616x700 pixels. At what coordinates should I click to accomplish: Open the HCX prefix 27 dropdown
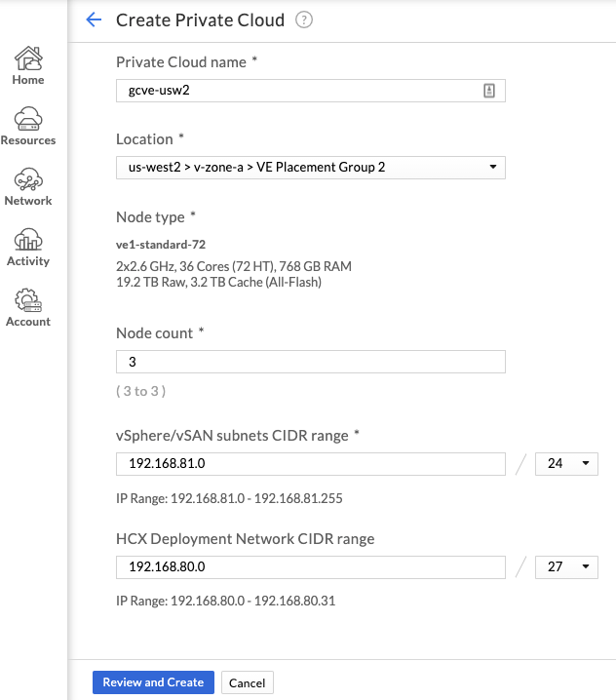pos(566,567)
